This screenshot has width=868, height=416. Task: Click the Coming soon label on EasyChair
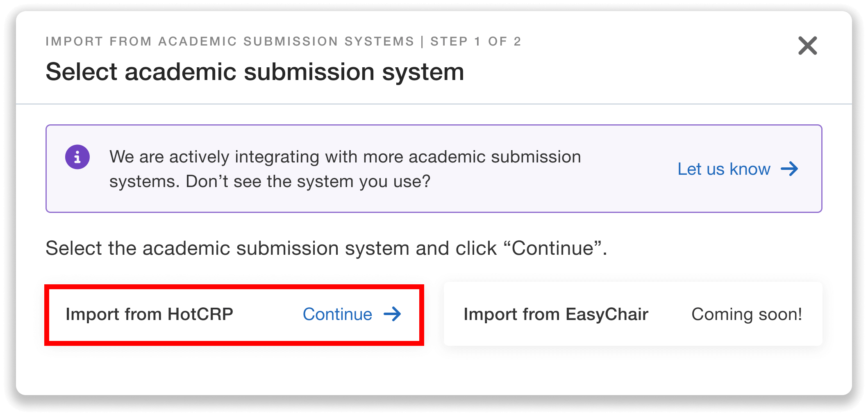(747, 315)
